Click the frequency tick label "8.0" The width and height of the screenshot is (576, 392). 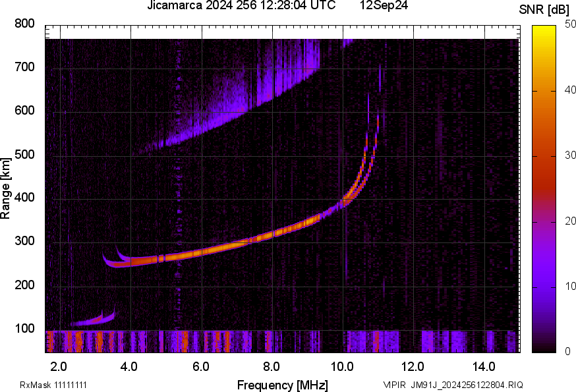coord(271,367)
